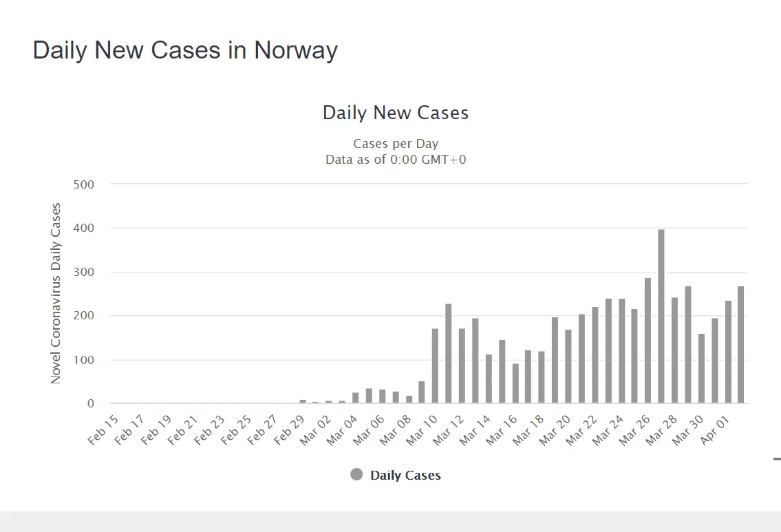
Task: Click the tallest bar in the chart
Action: coord(661,316)
